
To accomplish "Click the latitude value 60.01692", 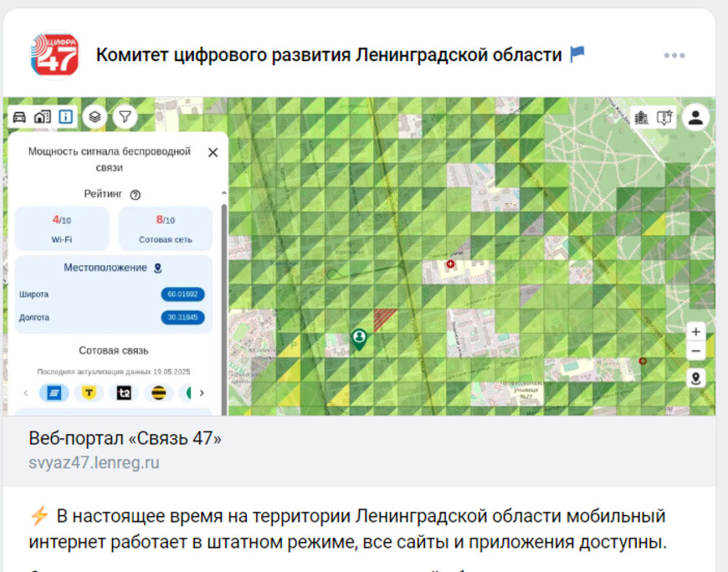I will (x=182, y=294).
